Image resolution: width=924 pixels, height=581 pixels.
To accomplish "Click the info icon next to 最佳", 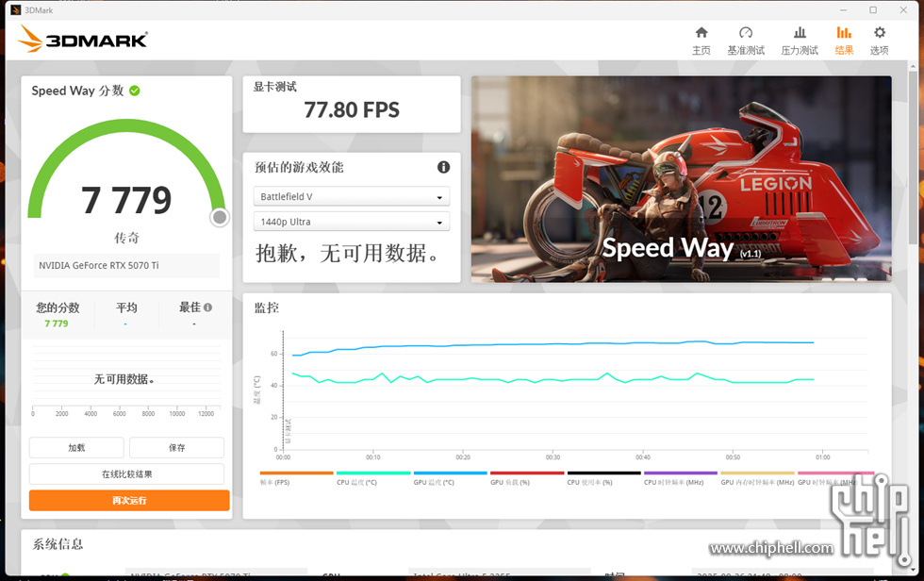I will [x=208, y=307].
